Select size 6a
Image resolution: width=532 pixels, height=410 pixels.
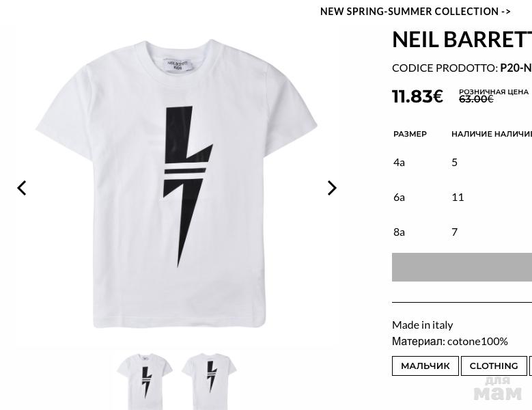tap(400, 197)
